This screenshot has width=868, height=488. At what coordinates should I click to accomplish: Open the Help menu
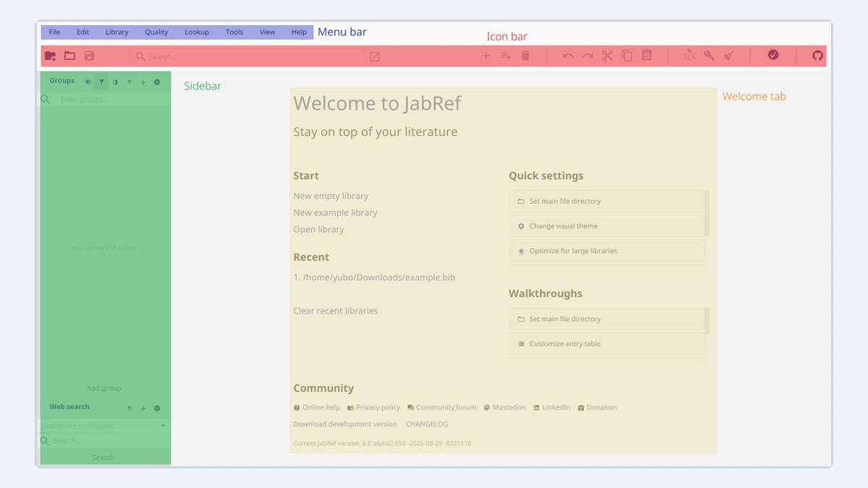pos(299,33)
